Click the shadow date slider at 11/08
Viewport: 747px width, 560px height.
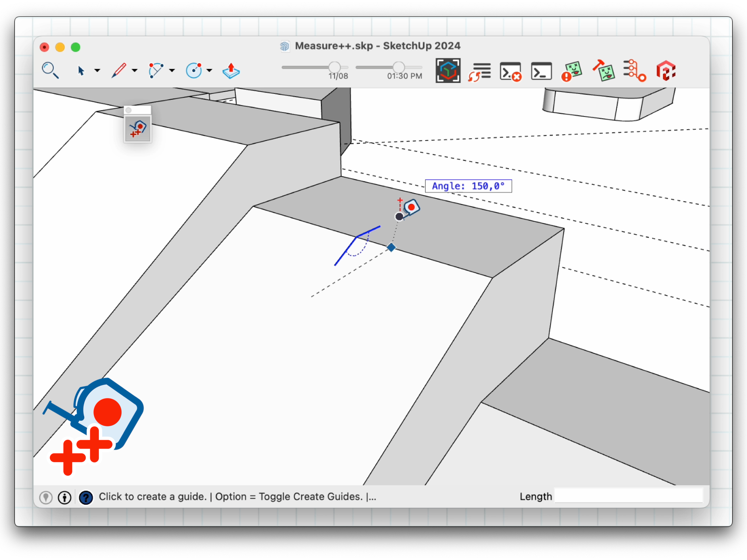pyautogui.click(x=334, y=67)
